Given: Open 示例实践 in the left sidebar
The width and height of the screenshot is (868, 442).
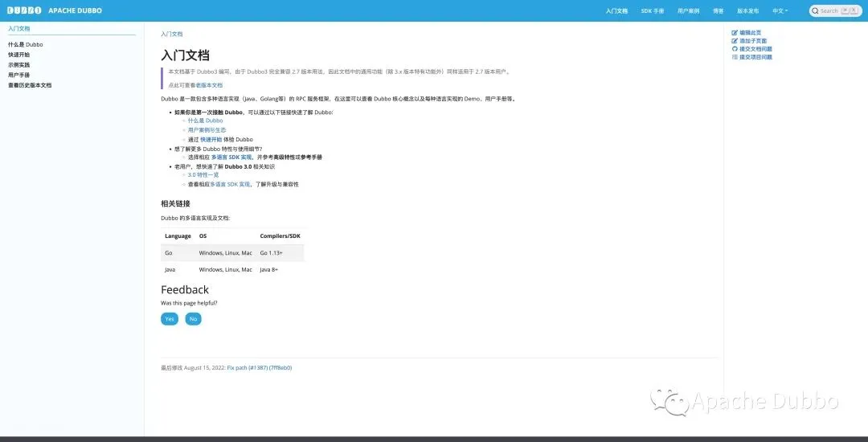Looking at the screenshot, I should (18, 65).
